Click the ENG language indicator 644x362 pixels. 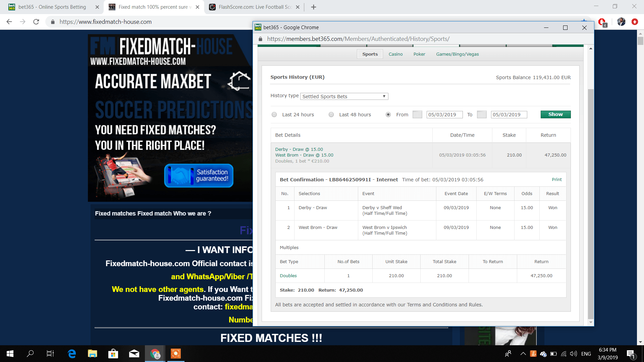pos(586,354)
